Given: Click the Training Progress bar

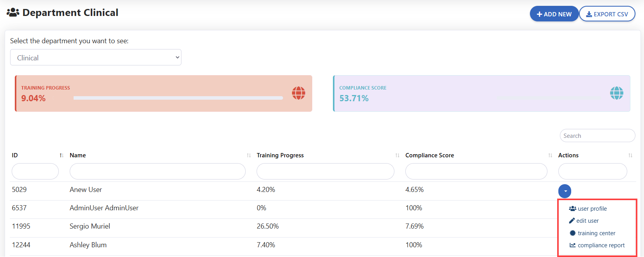Looking at the screenshot, I should (x=178, y=98).
